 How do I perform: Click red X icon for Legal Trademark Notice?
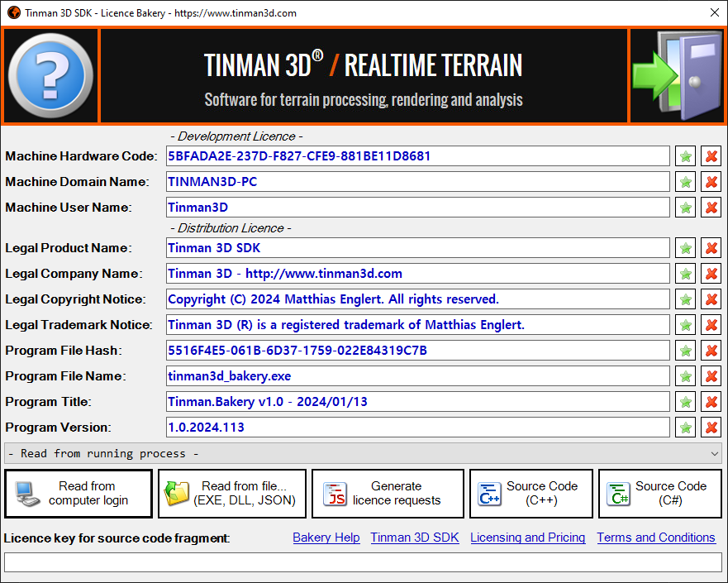click(x=711, y=325)
